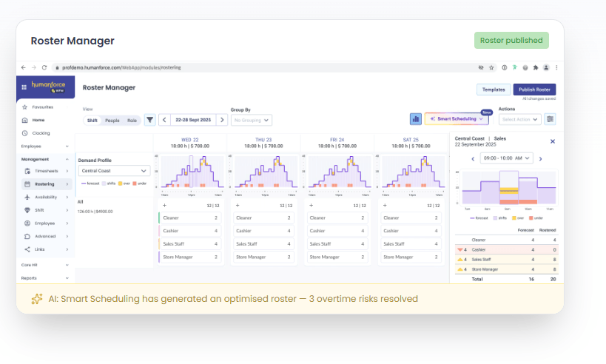Expand the Reports section
Screen dimensions: 606x364
point(45,278)
